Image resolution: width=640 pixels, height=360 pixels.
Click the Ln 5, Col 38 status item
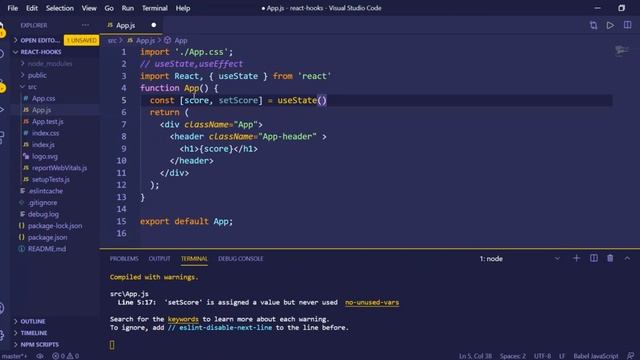click(x=475, y=356)
